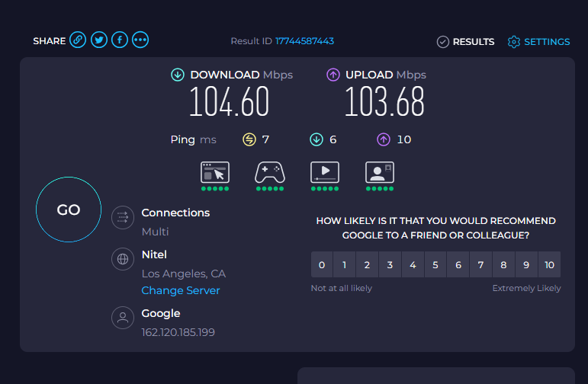
Task: Rate recommendation score 4
Action: coord(413,264)
